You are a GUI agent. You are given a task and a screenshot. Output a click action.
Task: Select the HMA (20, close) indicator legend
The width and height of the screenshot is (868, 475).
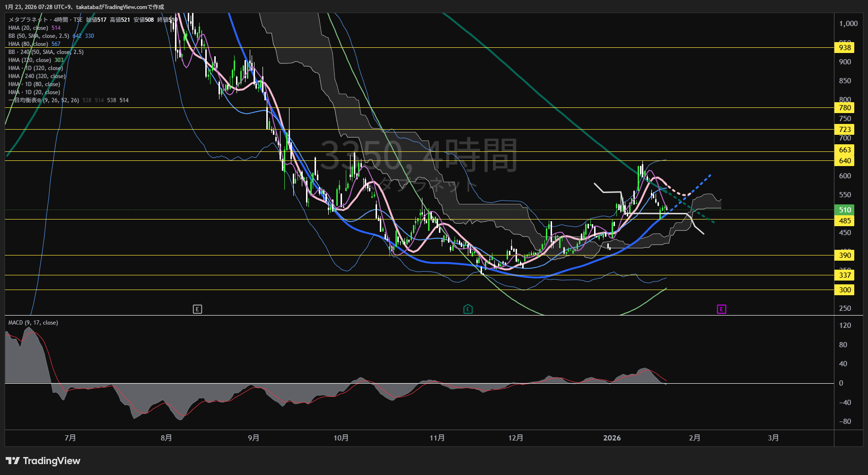click(x=28, y=28)
